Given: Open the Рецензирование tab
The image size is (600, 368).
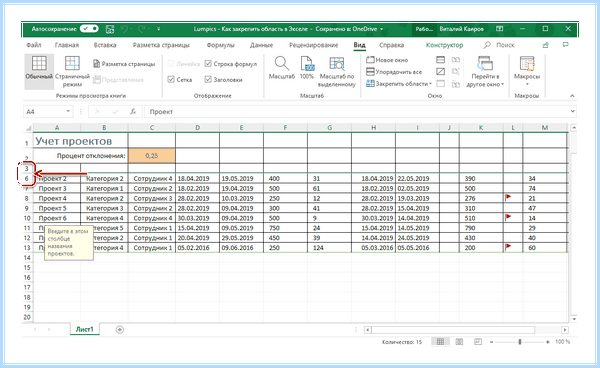Looking at the screenshot, I should point(313,45).
